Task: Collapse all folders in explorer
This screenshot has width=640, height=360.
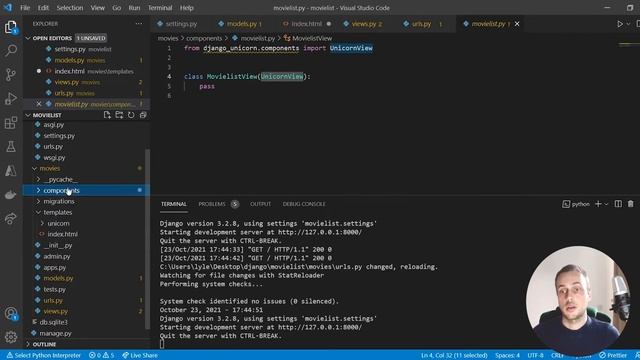Action: pos(143,115)
